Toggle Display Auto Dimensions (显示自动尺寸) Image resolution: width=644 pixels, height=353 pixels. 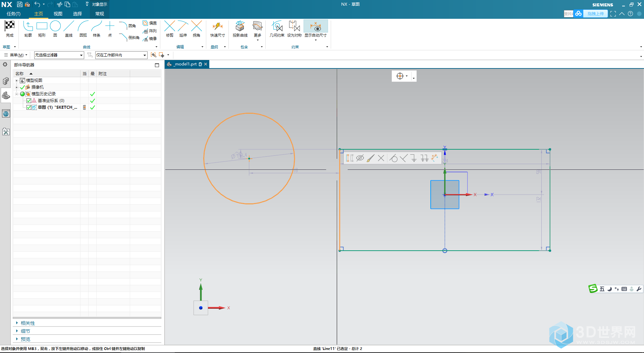(316, 29)
